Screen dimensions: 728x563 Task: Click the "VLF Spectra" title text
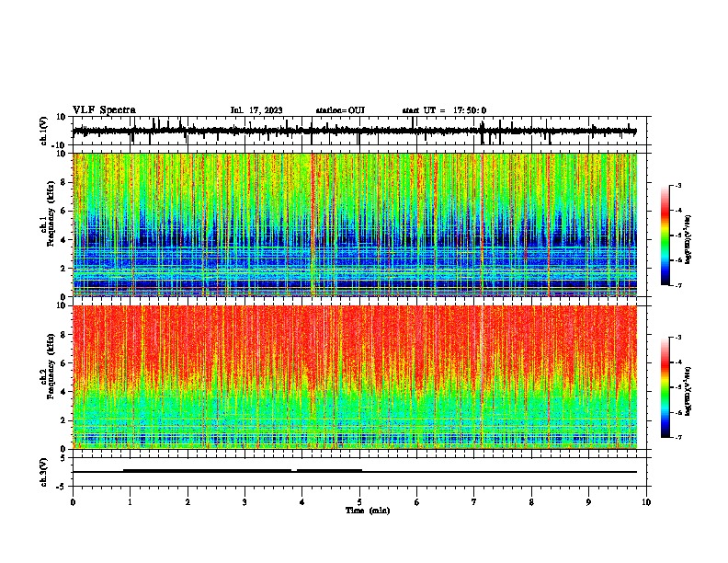click(104, 110)
